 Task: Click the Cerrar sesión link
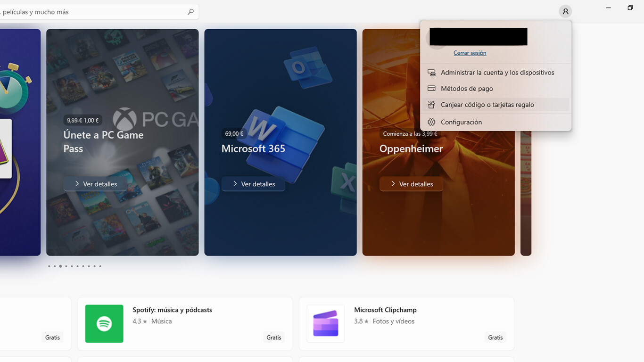470,53
